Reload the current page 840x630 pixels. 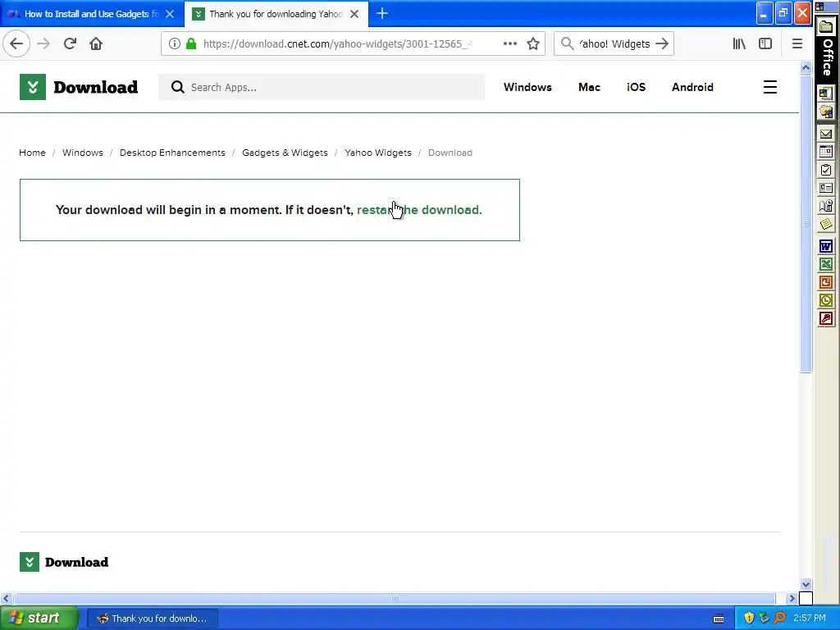coord(70,43)
